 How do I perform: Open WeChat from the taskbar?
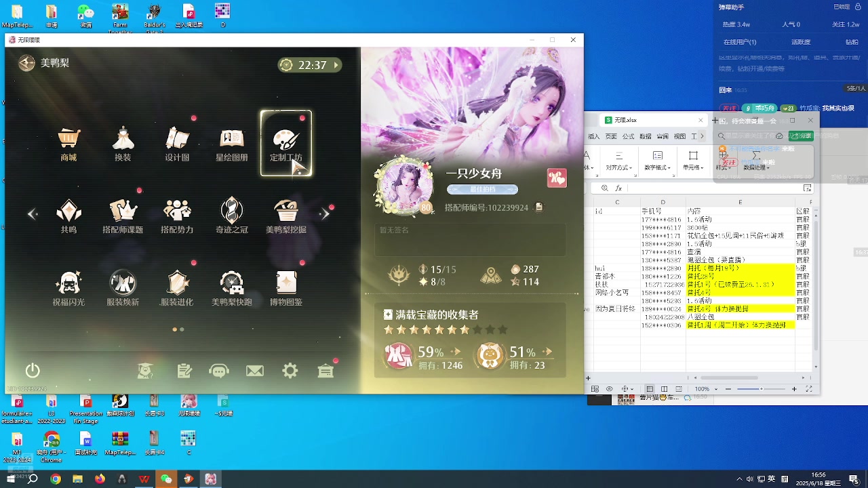[x=166, y=479]
